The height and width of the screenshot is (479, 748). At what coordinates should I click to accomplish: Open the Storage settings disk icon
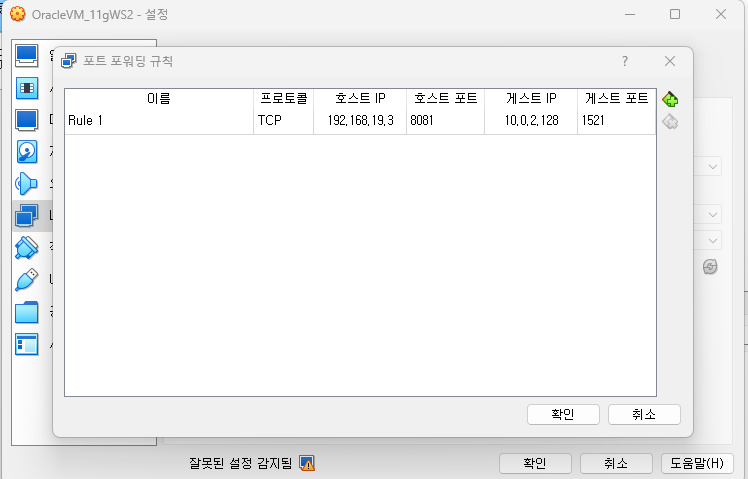tap(26, 152)
